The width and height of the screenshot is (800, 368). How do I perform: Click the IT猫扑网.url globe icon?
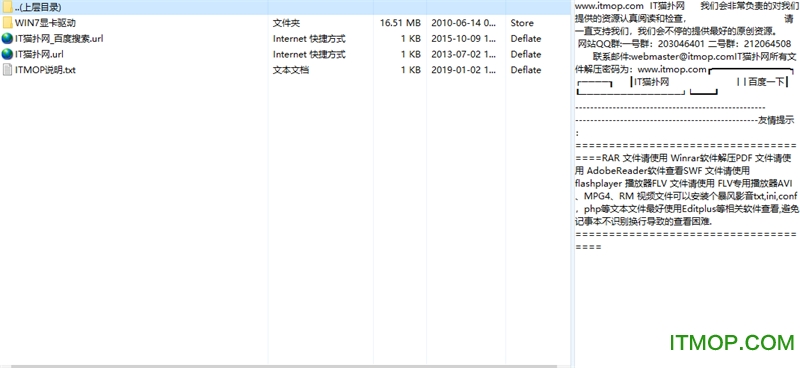(x=7, y=54)
